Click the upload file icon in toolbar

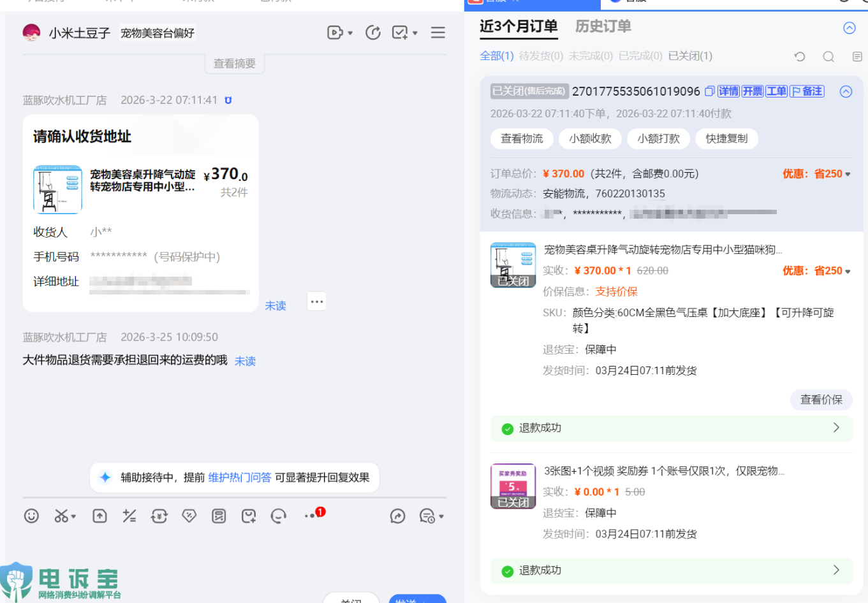[x=99, y=516]
